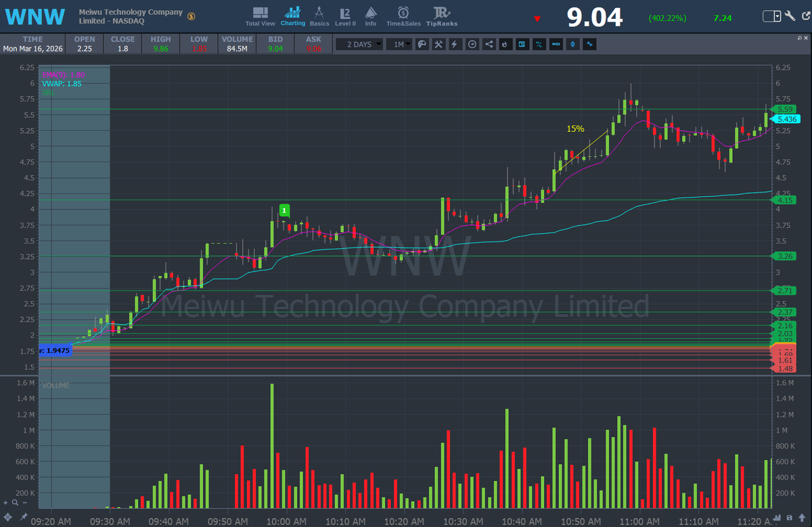Image resolution: width=812 pixels, height=527 pixels.
Task: Click the 11:00 AM time axis label
Action: pos(639,521)
